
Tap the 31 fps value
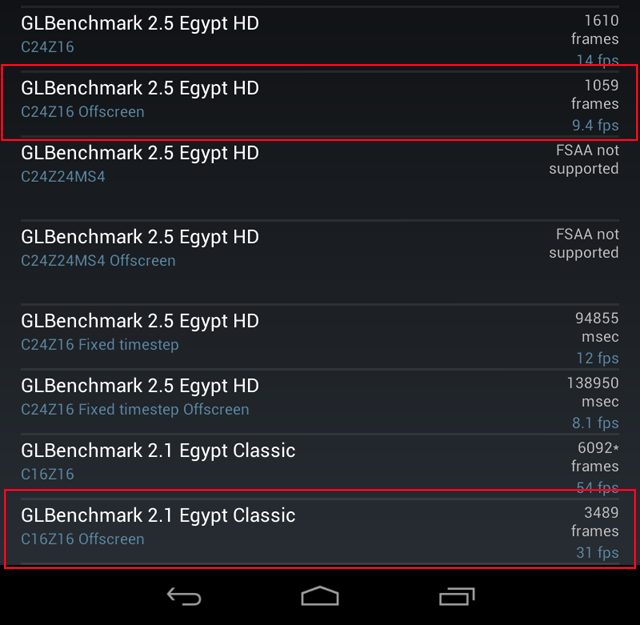click(x=598, y=552)
